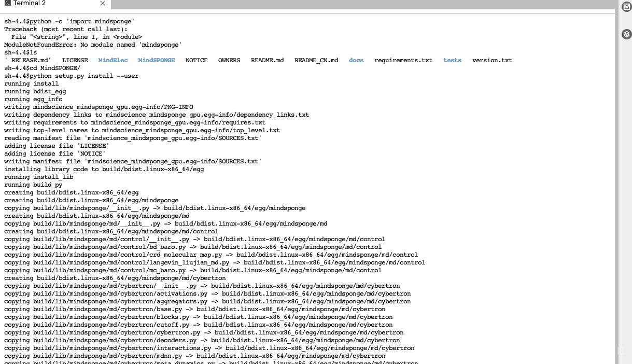Screen dimensions: 632x364
Task: Click the "running egg_info" output line
Action: (x=33, y=99)
